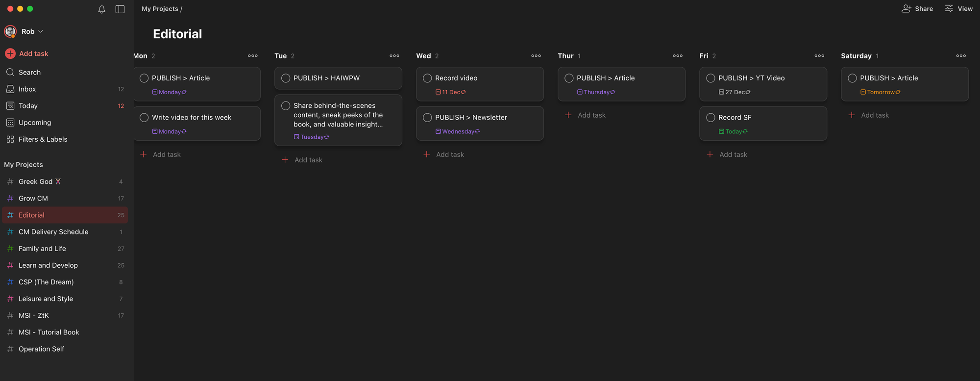Click hash icon beside Learn and Develop

[x=10, y=265]
